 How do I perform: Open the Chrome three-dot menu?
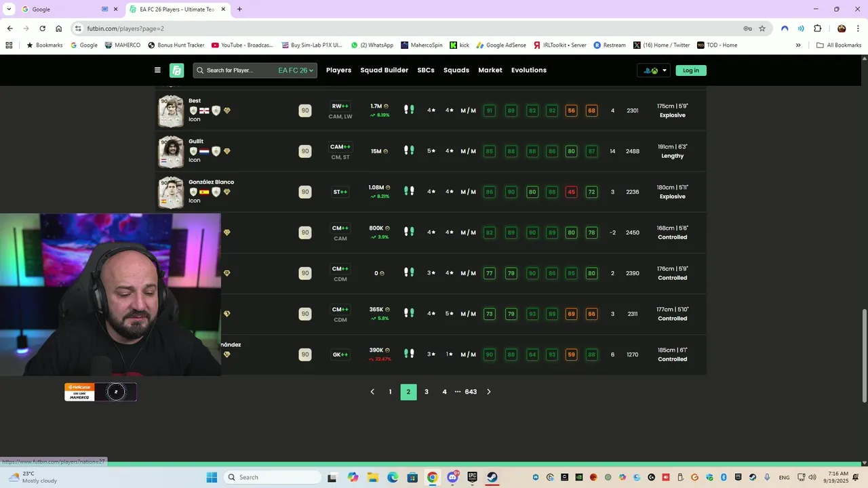click(858, 28)
